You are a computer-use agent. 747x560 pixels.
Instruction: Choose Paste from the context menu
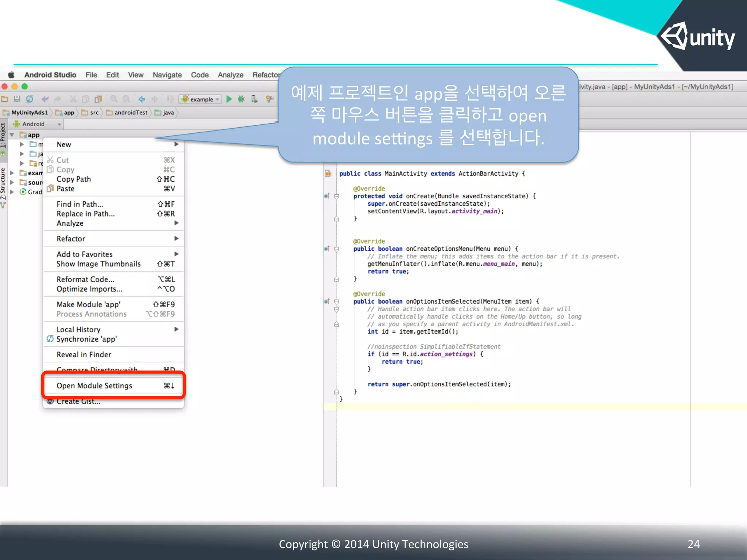pyautogui.click(x=113, y=188)
